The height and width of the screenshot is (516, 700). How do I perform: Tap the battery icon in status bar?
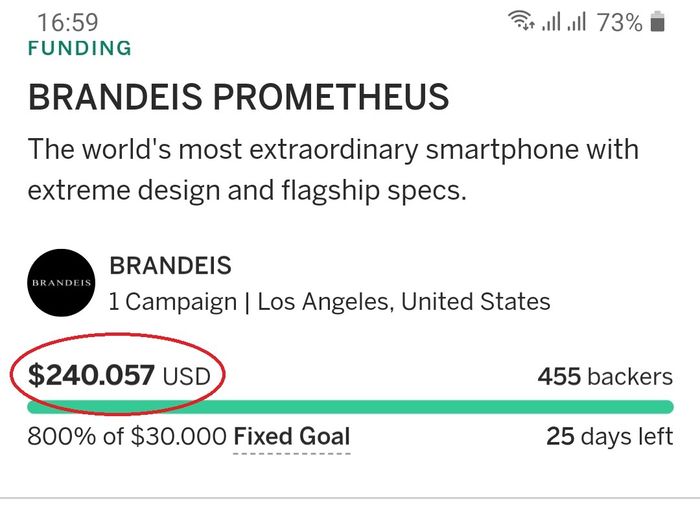(657, 22)
